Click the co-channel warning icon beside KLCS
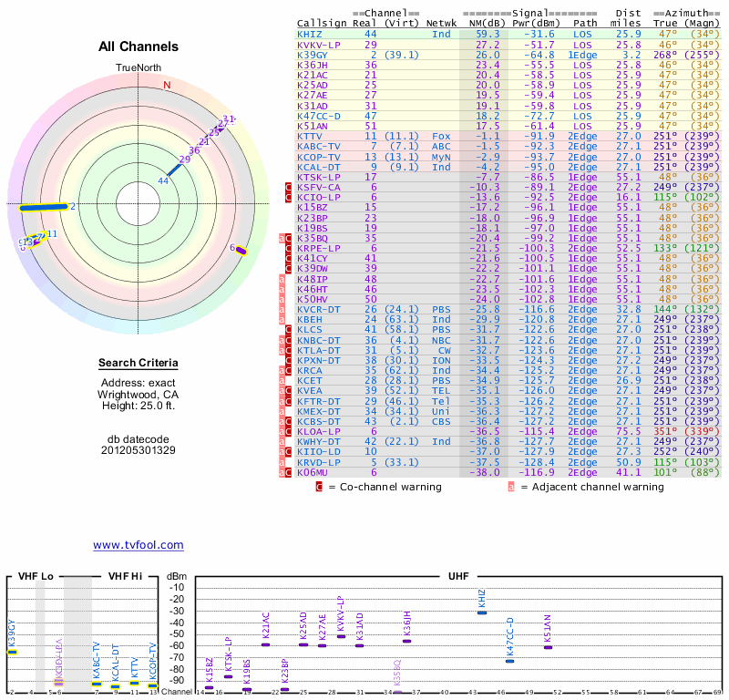Viewport: 729px width, 700px height. click(289, 329)
